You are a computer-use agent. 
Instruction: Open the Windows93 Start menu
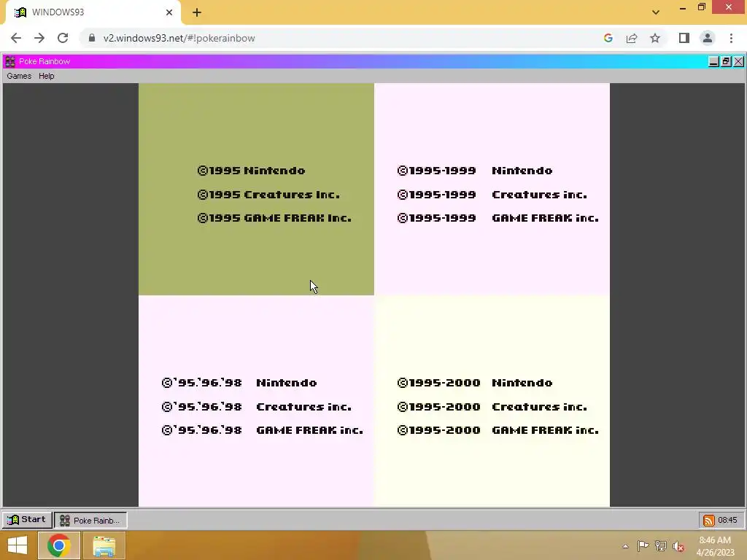(27, 519)
